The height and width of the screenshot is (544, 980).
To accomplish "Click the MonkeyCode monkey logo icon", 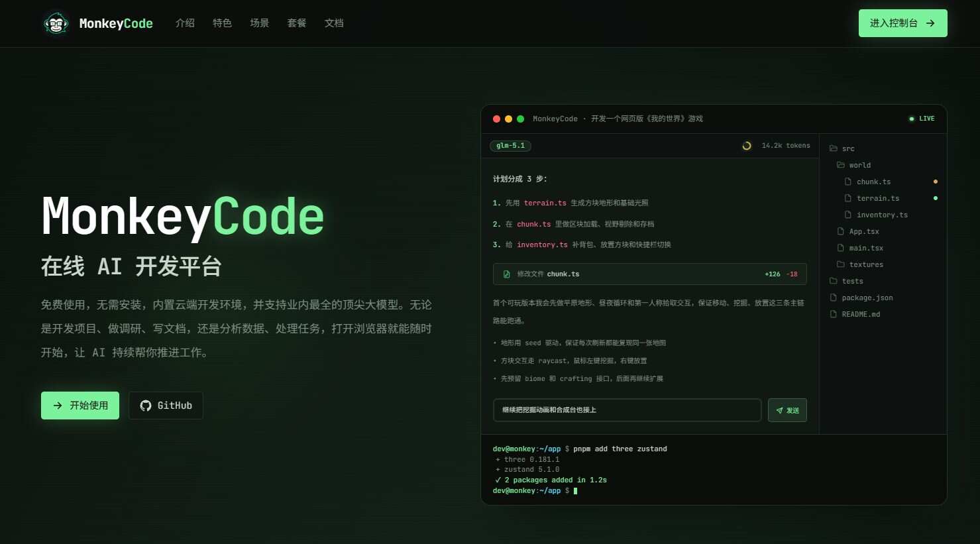I will click(56, 23).
